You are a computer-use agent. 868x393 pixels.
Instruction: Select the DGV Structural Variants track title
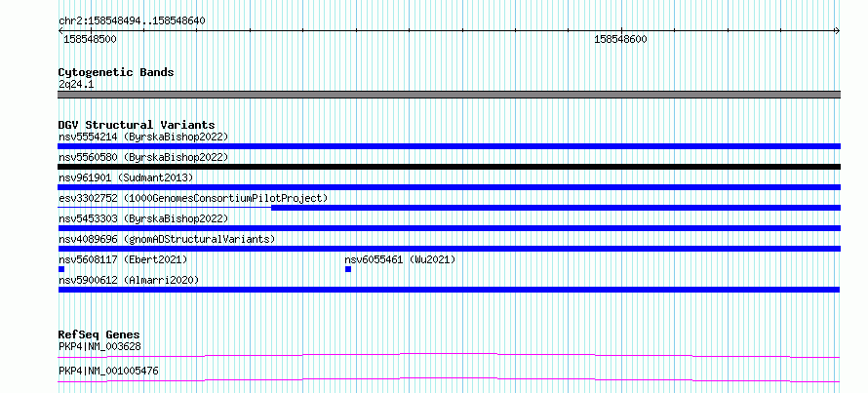[137, 125]
